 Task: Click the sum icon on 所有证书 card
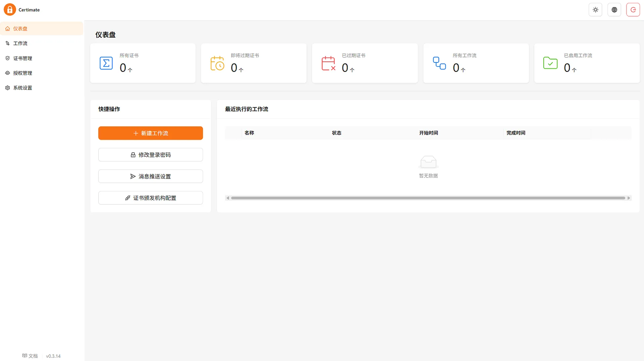coord(106,63)
